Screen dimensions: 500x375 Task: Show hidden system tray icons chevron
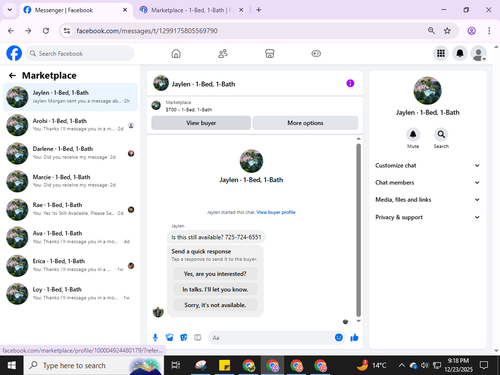click(402, 365)
